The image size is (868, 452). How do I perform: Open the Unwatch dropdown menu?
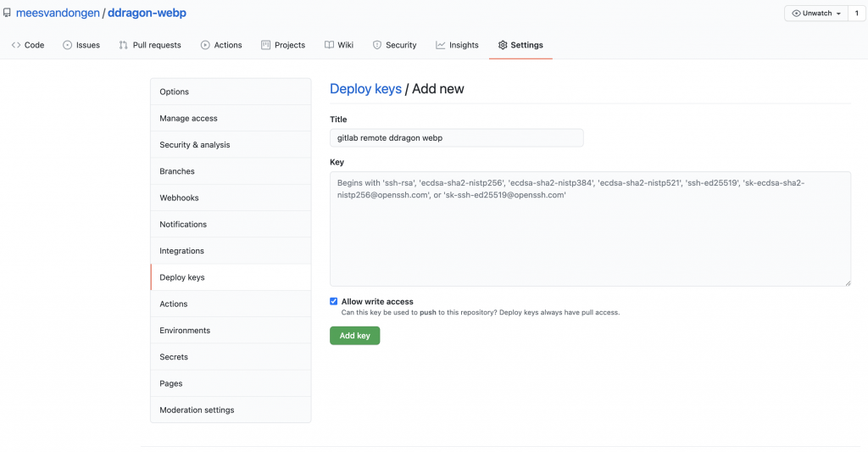click(817, 14)
